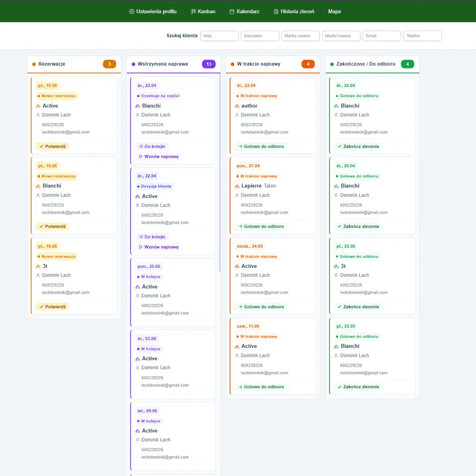Click the Kanban board icon in navbar
This screenshot has height=476, width=476.
(x=193, y=12)
